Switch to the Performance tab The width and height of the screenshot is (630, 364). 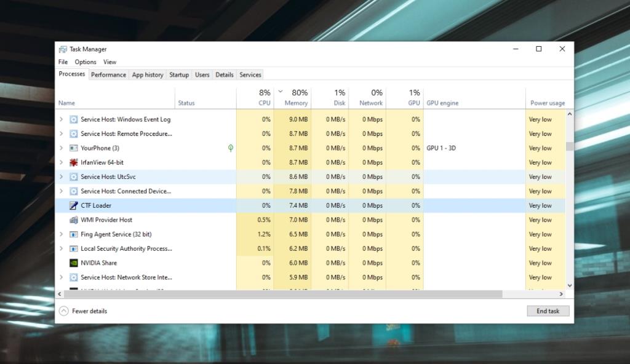108,74
